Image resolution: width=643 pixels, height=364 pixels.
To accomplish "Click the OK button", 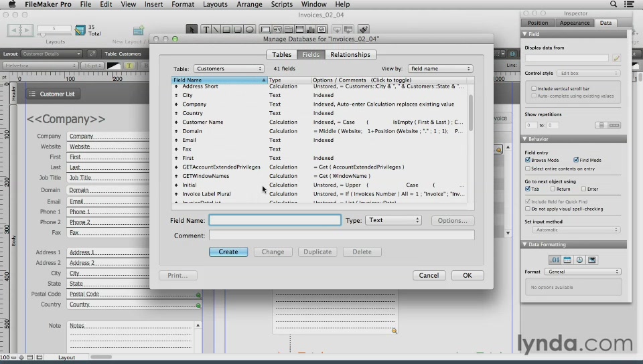I will click(x=468, y=276).
